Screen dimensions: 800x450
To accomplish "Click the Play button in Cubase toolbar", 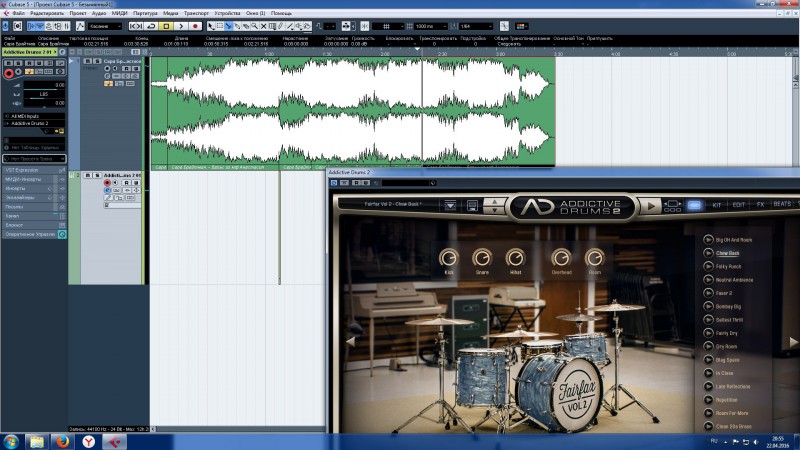I will click(x=181, y=26).
